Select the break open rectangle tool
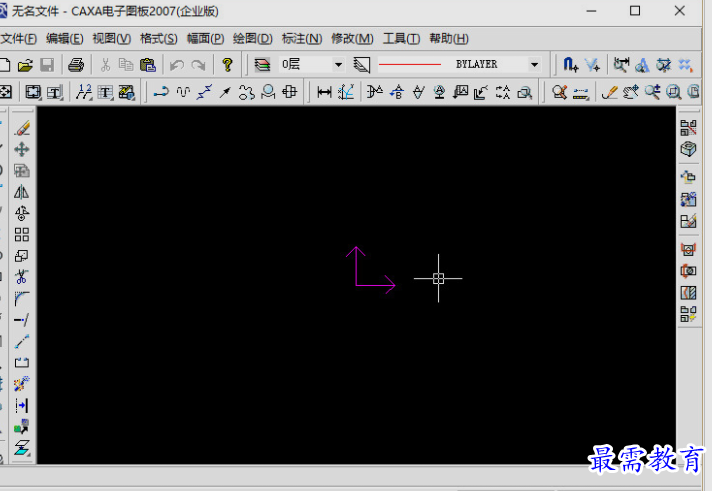 pyautogui.click(x=22, y=362)
